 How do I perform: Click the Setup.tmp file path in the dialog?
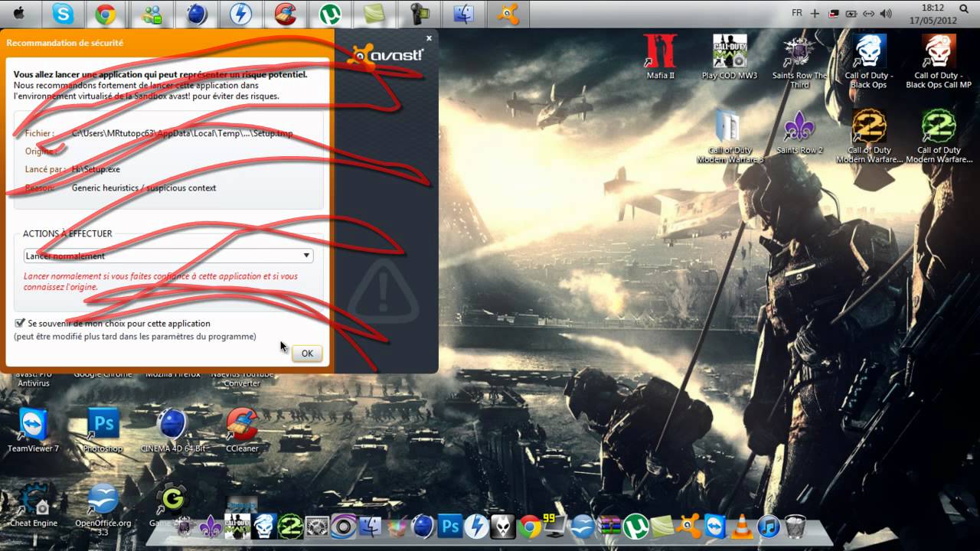182,133
